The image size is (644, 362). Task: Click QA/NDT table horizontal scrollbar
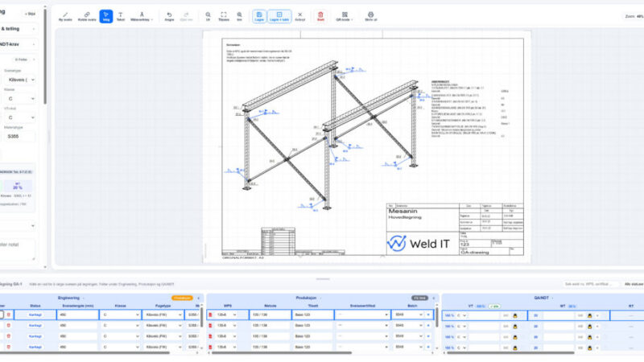(510, 352)
